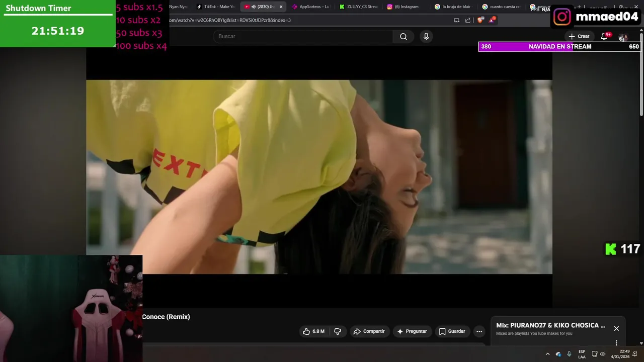The height and width of the screenshot is (362, 644).
Task: Click the share page icon in address bar
Action: (468, 20)
